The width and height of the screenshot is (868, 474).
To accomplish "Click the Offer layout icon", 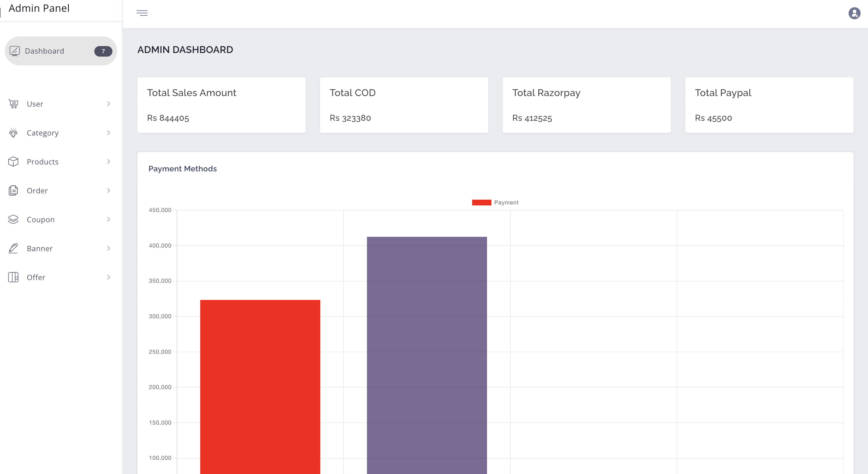I will (13, 277).
